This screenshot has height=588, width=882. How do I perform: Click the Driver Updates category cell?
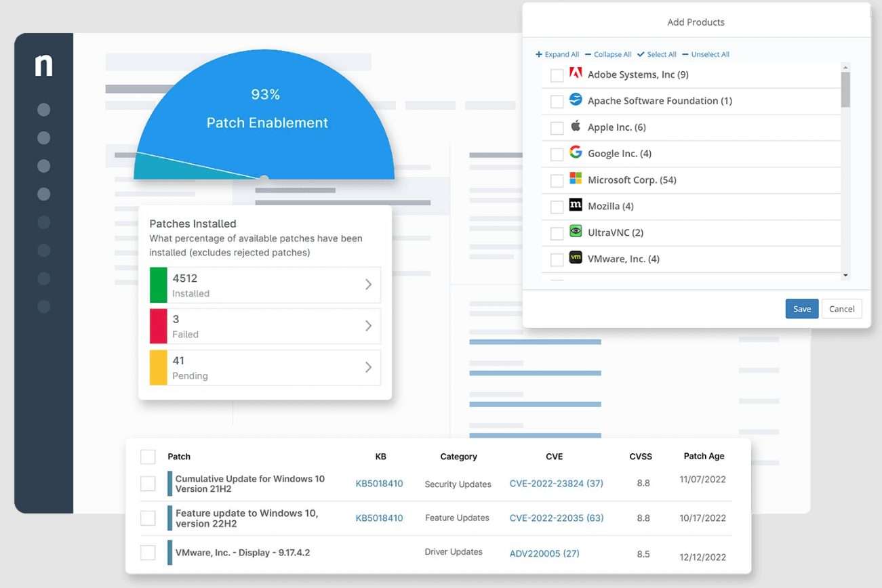pyautogui.click(x=454, y=552)
